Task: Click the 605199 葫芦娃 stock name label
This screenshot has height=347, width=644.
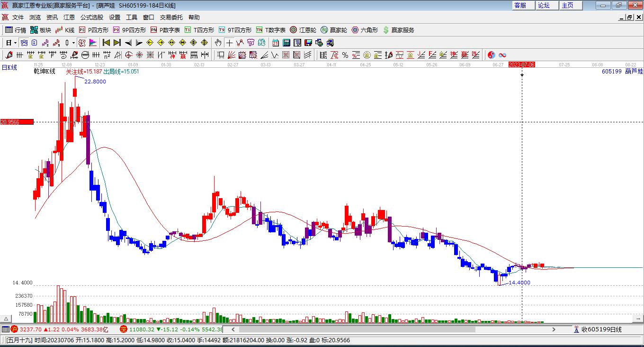Action: [622, 72]
